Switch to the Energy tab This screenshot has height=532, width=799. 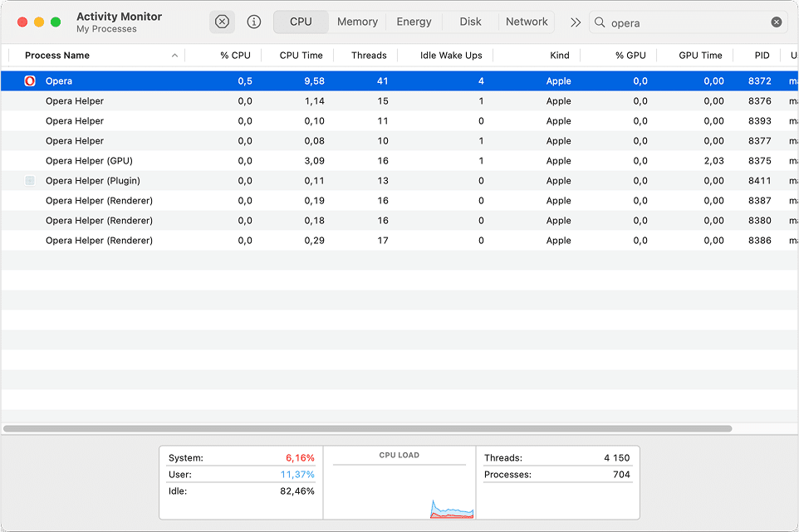click(414, 22)
